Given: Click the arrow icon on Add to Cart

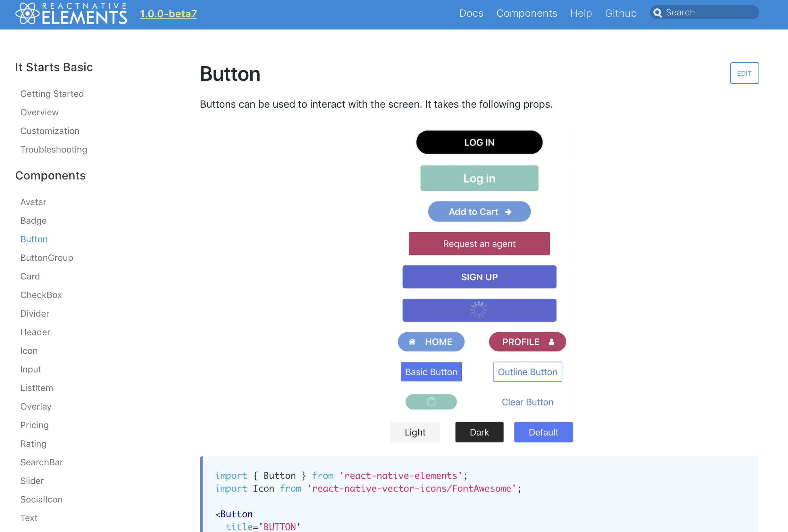Looking at the screenshot, I should [x=508, y=212].
